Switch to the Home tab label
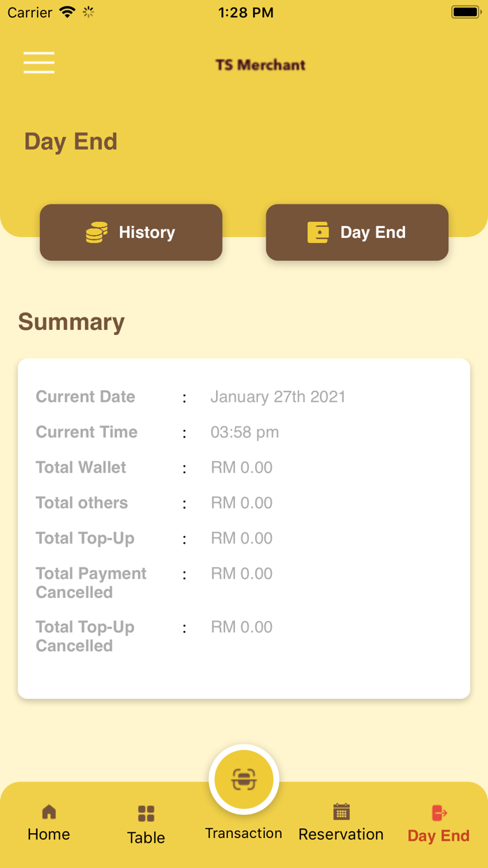This screenshot has width=488, height=868. pos(49,835)
